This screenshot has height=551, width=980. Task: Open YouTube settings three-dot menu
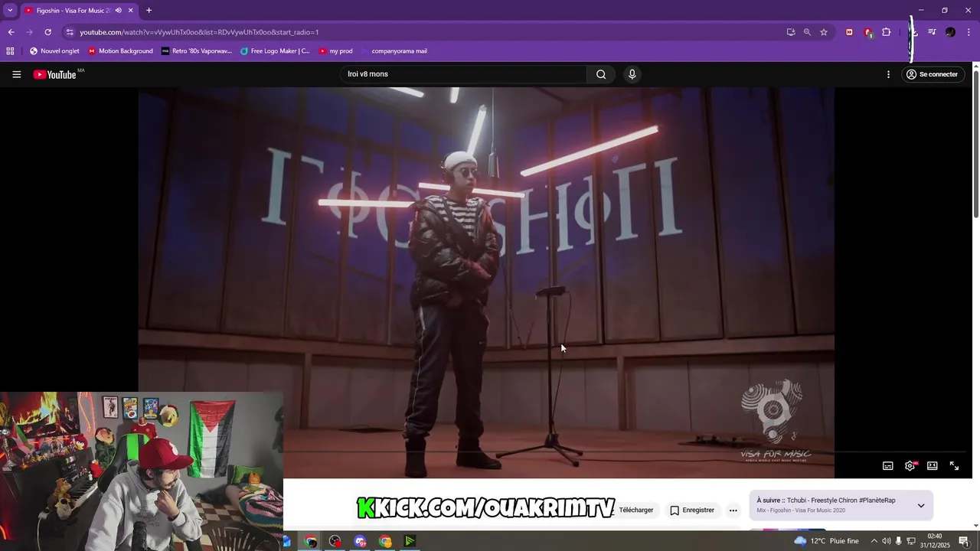[888, 74]
